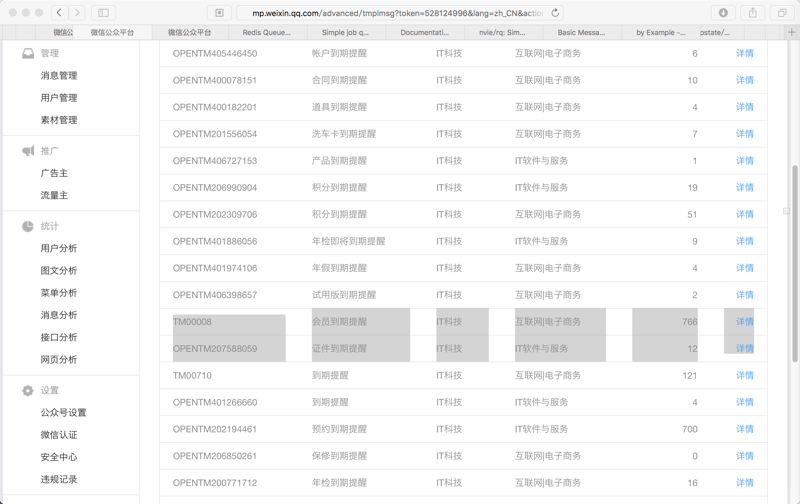The image size is (800, 504).
Task: Click the 统计 pie chart icon
Action: [28, 226]
